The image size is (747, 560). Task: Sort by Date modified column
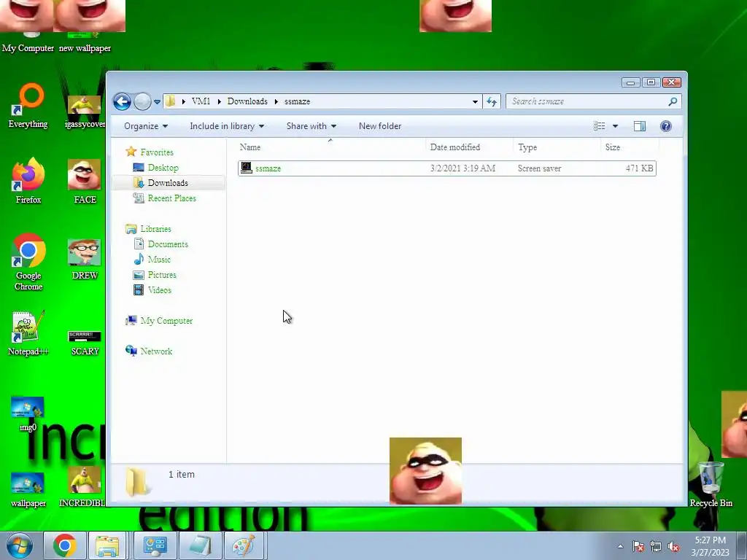coord(469,147)
